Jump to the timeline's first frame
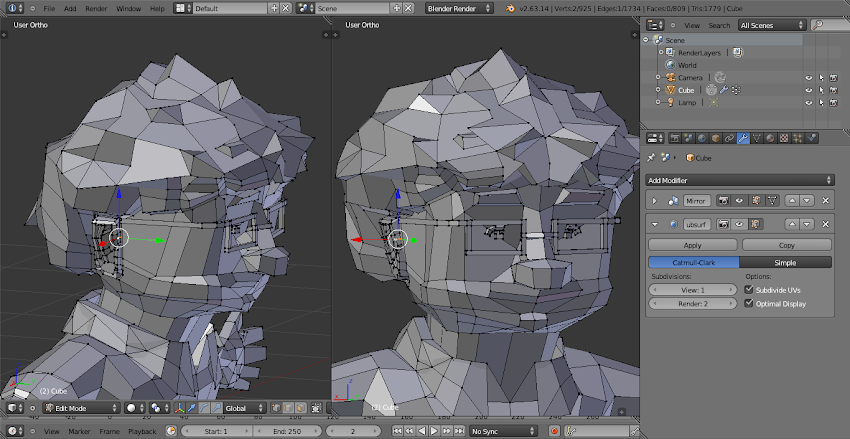 click(x=397, y=431)
